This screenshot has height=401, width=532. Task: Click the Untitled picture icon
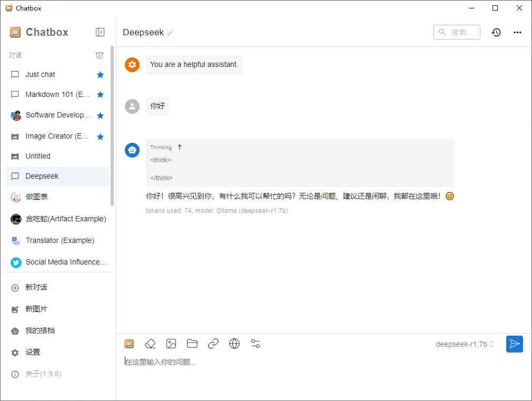(x=15, y=157)
